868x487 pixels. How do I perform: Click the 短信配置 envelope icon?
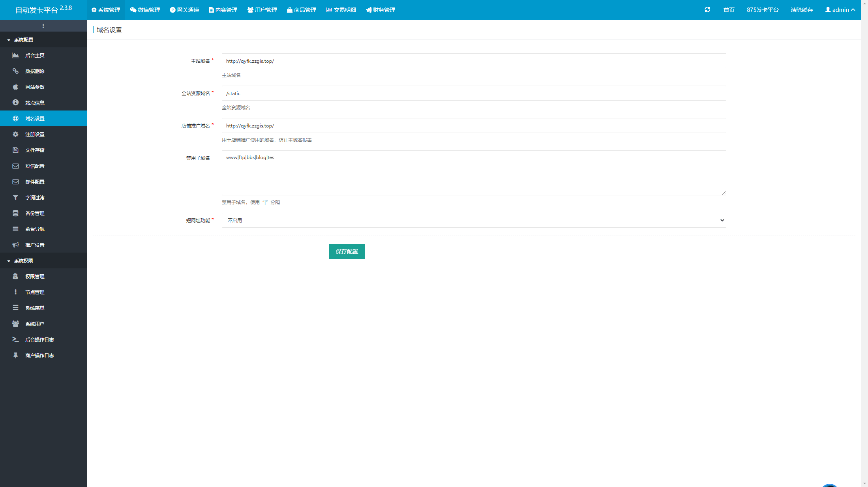(15, 166)
